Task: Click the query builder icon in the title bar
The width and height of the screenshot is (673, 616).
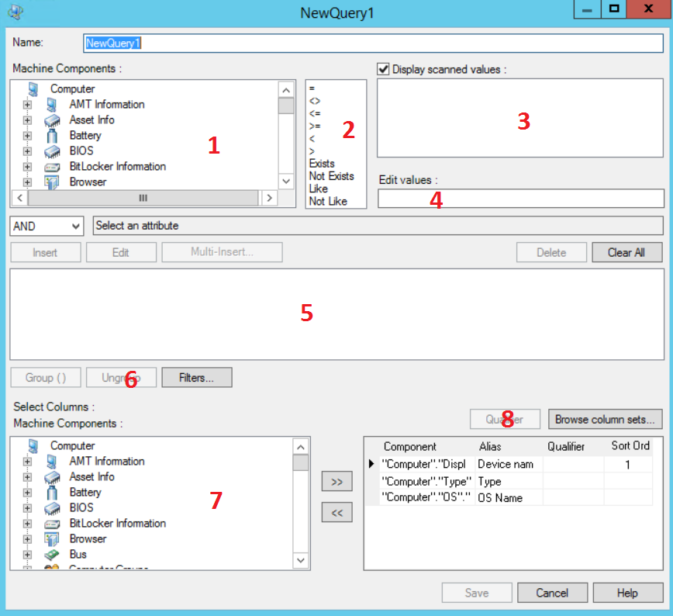Action: 16,12
